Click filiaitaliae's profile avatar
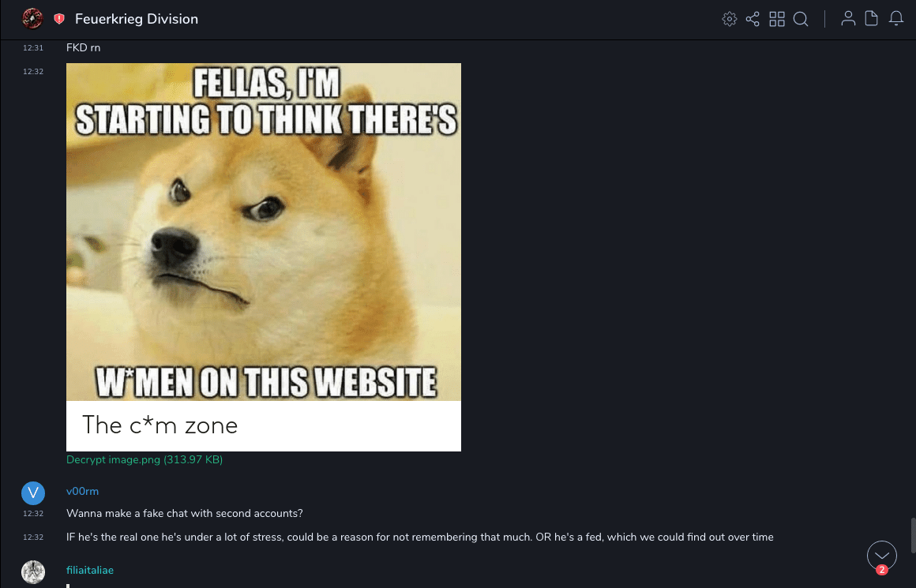916x588 pixels. click(x=33, y=572)
